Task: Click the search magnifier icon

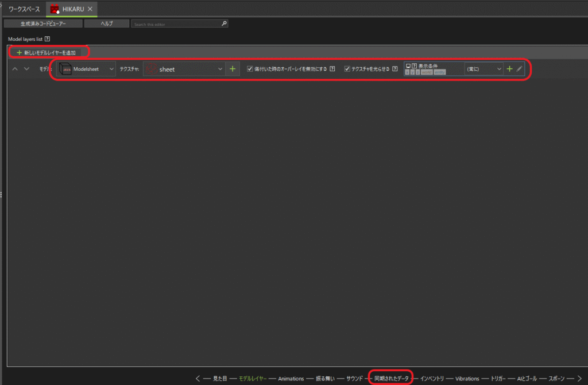Action: tap(224, 24)
